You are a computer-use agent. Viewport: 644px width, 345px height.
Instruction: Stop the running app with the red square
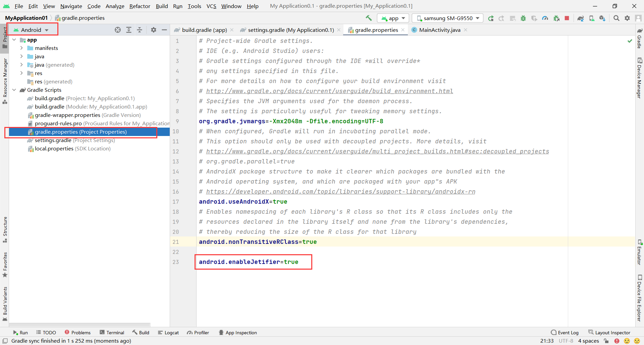(567, 18)
